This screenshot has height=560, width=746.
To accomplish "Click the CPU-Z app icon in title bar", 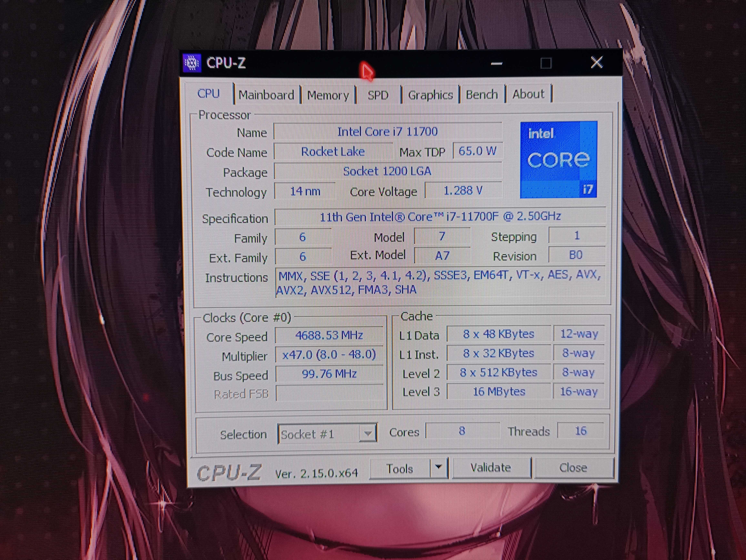I will pos(192,63).
